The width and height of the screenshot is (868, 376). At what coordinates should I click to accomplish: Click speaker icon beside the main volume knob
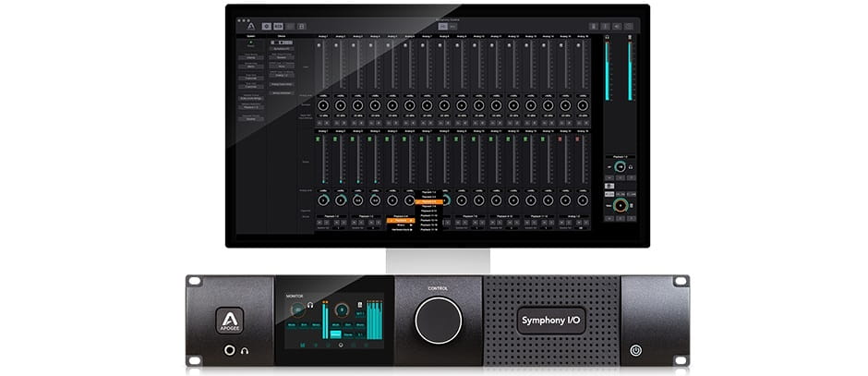tap(631, 205)
